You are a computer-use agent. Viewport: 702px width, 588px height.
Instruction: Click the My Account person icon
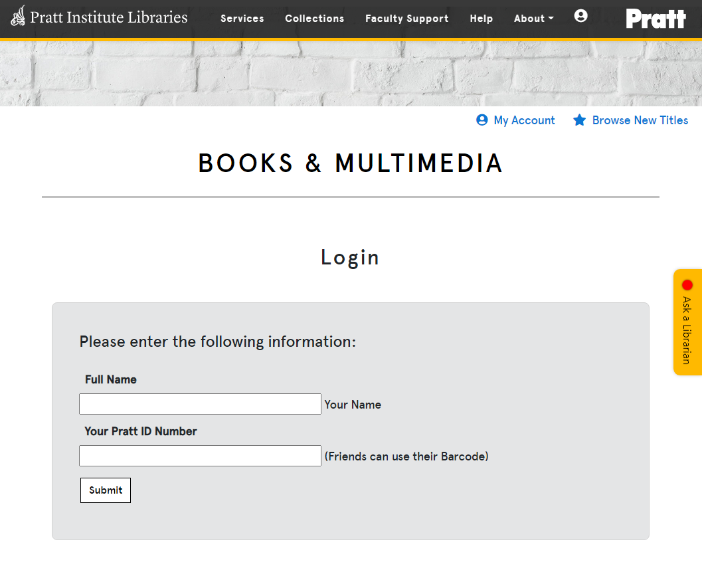coord(482,120)
